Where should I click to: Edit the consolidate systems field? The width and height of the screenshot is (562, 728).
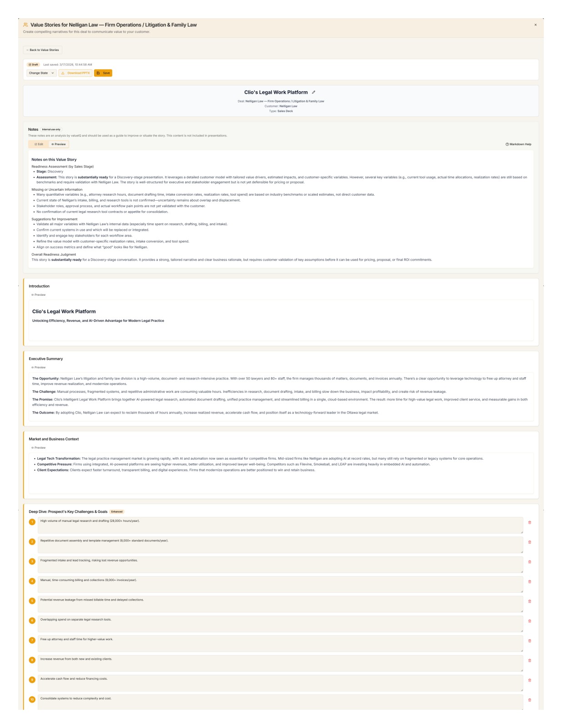(280, 702)
